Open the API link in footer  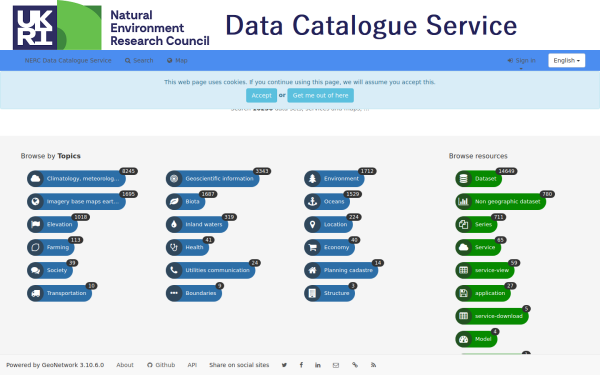[192, 365]
